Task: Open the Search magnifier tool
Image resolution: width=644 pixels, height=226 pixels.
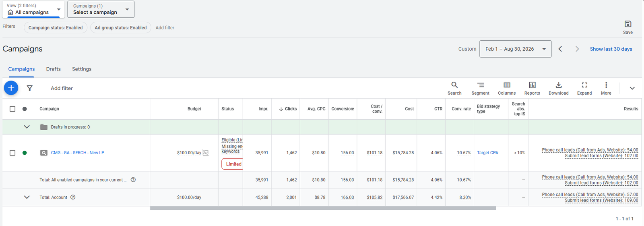Action: coord(454,88)
